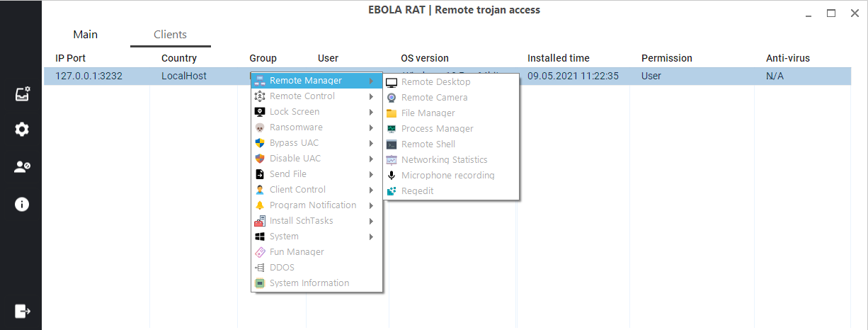
Task: Choose Regedit from the submenu
Action: (417, 191)
